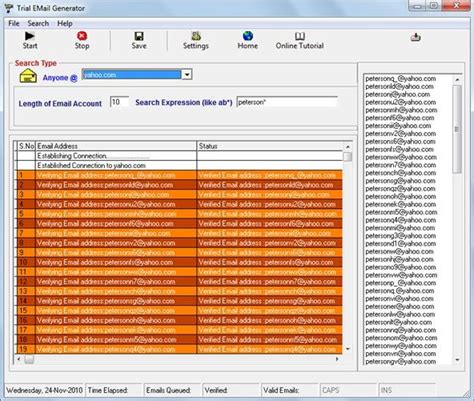The image size is (474, 401).
Task: Select petersonek@yahoo.com in the right list
Action: click(x=401, y=204)
